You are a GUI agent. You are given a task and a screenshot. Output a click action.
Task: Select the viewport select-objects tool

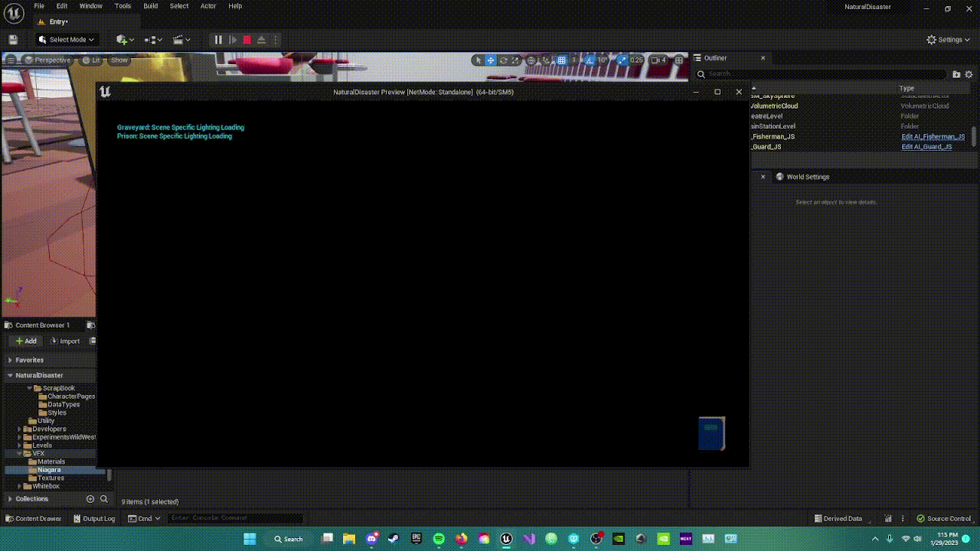click(479, 60)
